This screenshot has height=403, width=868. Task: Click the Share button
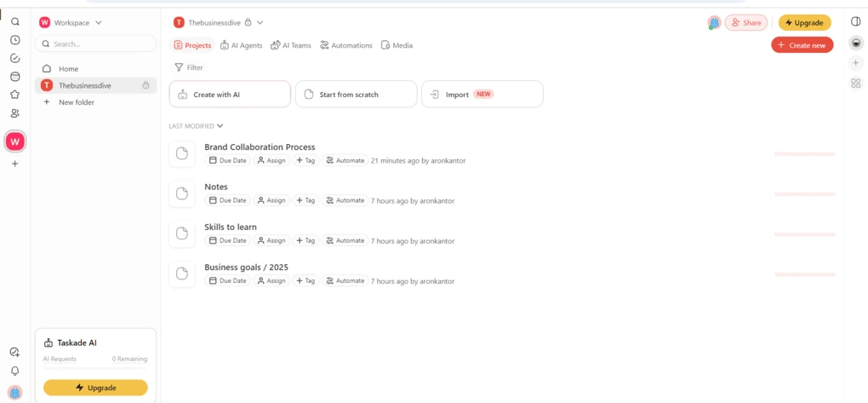745,23
